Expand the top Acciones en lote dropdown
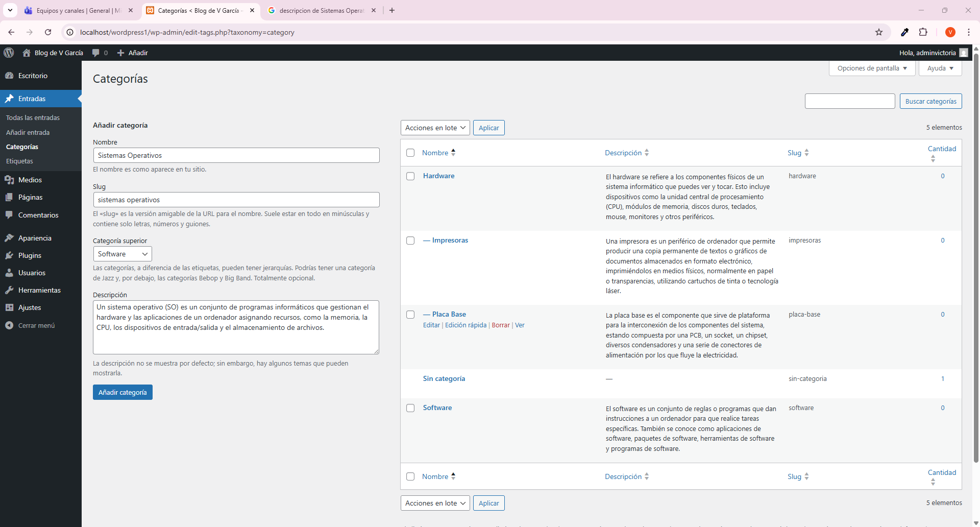980x527 pixels. pyautogui.click(x=435, y=128)
